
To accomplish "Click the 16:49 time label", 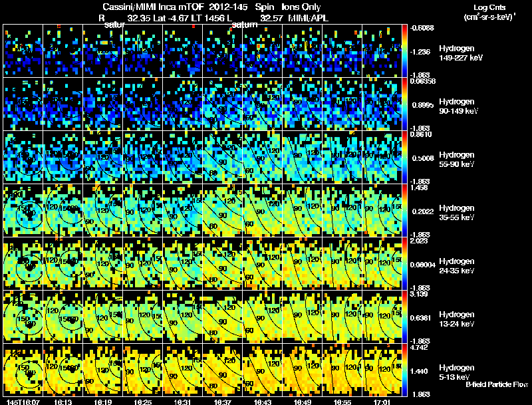I will [x=303, y=402].
